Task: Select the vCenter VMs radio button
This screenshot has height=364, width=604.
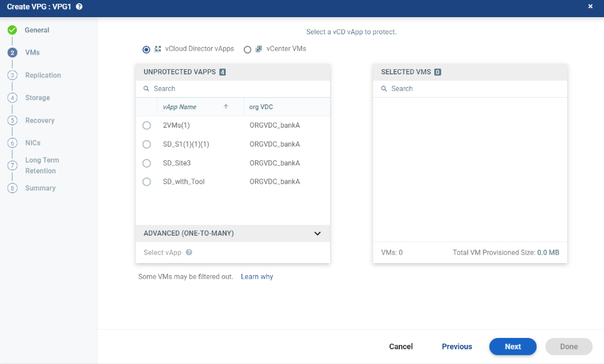Action: pyautogui.click(x=247, y=50)
